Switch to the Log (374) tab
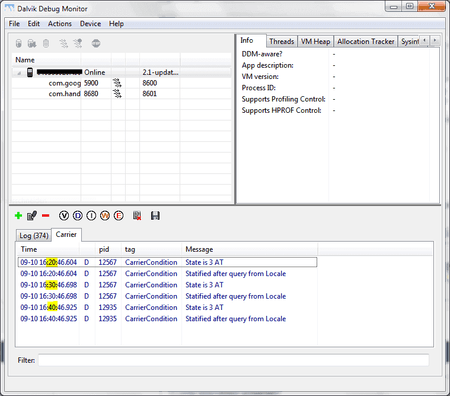The height and width of the screenshot is (396, 450). tap(34, 236)
